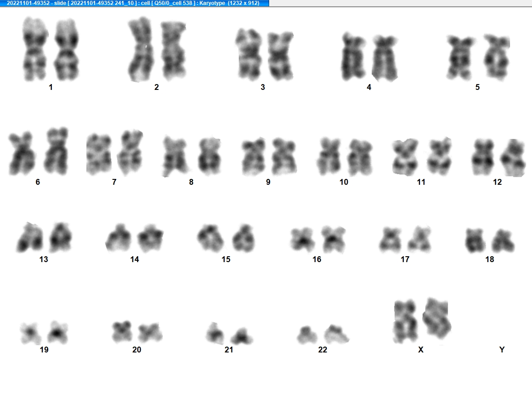532x401 pixels.
Task: Pick the left chromosome 2 homolog
Action: (141, 49)
